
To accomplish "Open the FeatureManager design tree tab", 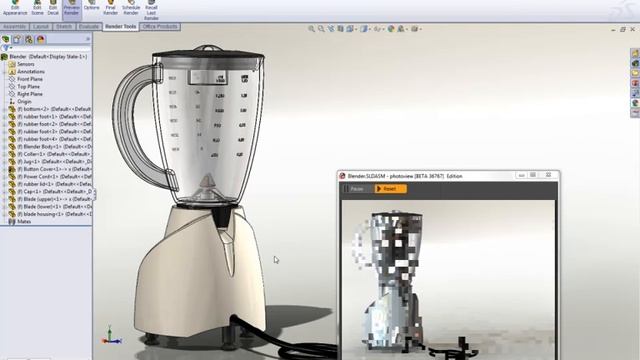I will [x=6, y=40].
